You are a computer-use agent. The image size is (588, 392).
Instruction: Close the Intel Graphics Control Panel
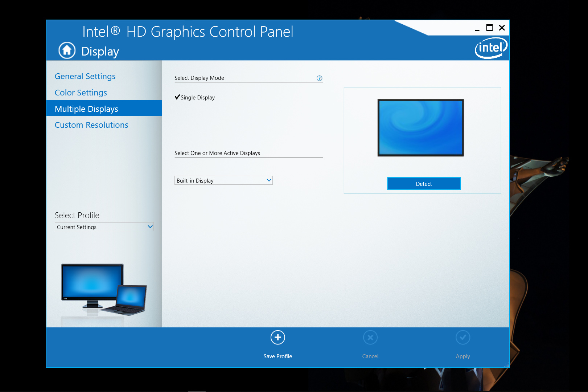pyautogui.click(x=502, y=28)
